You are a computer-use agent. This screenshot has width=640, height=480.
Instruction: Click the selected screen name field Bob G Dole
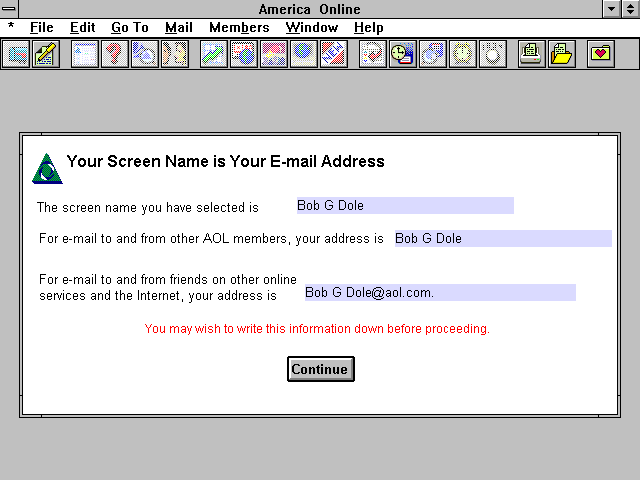click(x=405, y=205)
